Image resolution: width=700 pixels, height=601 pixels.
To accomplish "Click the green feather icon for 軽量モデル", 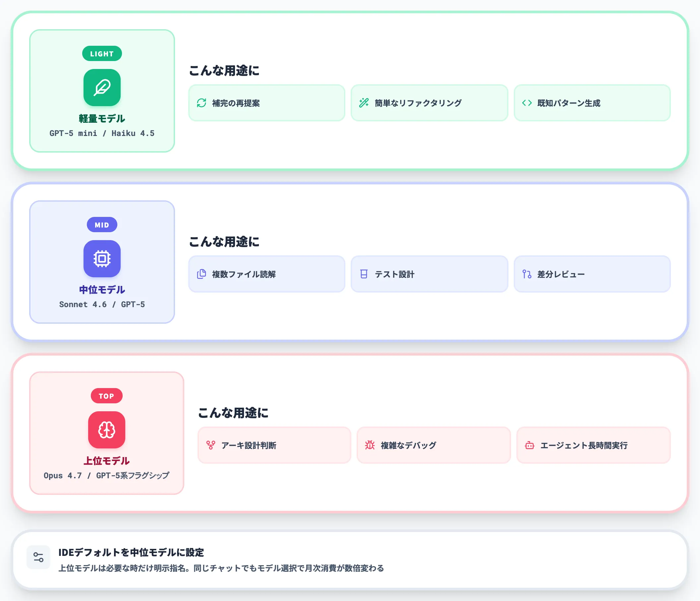I will [x=102, y=88].
